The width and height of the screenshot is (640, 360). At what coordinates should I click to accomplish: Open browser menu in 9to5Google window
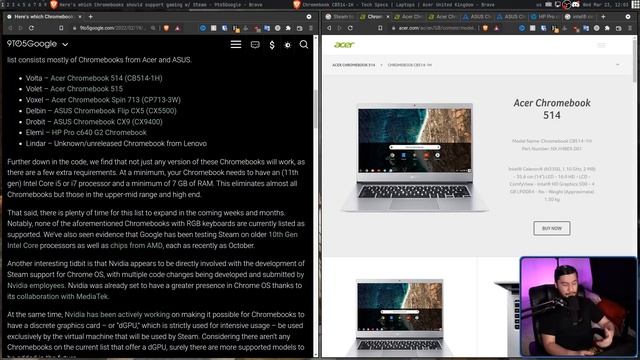(311, 28)
